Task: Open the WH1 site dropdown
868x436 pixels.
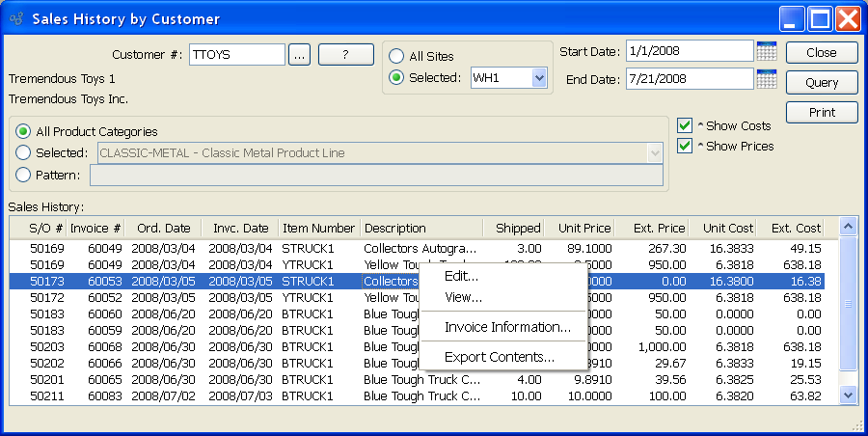Action: click(x=539, y=78)
